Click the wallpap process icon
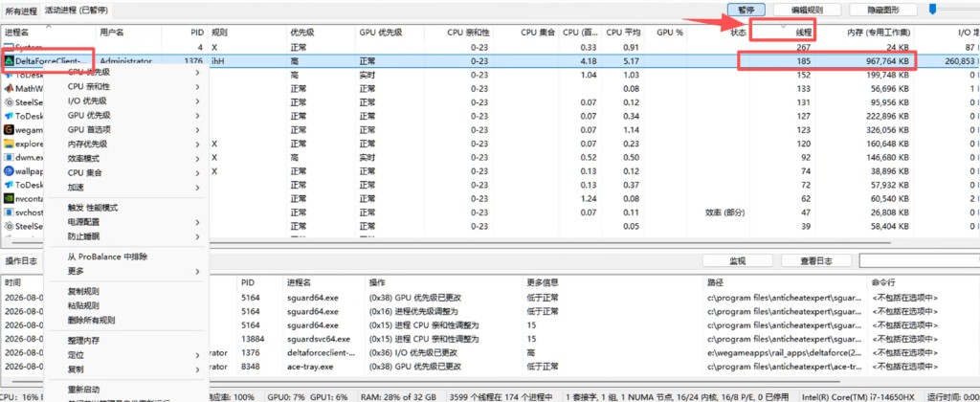980x402 pixels. pyautogui.click(x=10, y=170)
